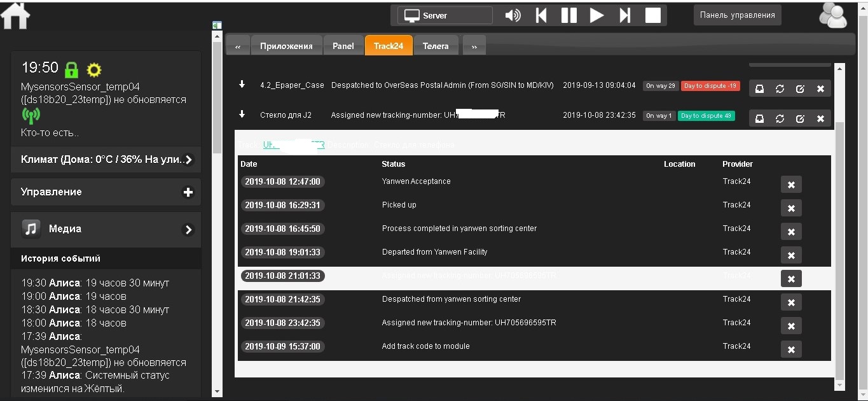Stop media playback
The height and width of the screenshot is (401, 868).
pyautogui.click(x=653, y=15)
